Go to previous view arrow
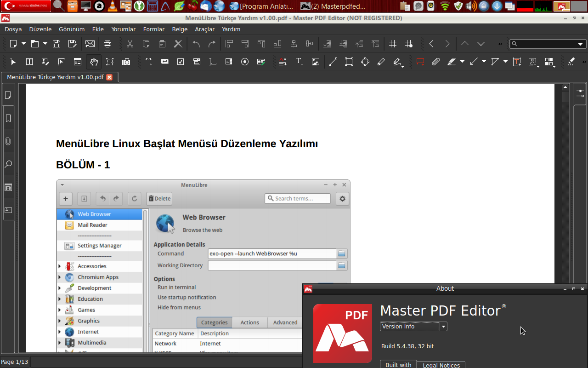588x368 pixels. 431,44
